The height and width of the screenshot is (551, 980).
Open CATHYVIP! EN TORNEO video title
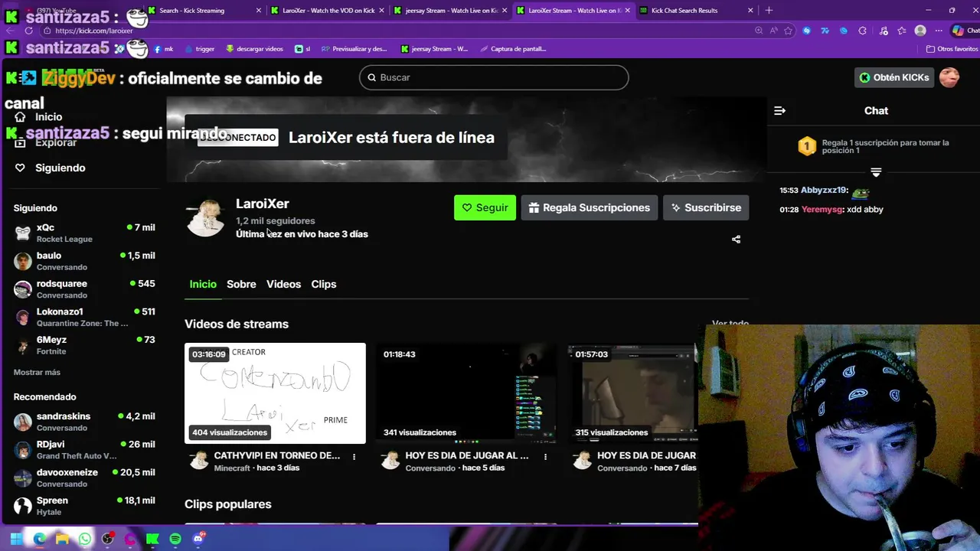click(277, 455)
